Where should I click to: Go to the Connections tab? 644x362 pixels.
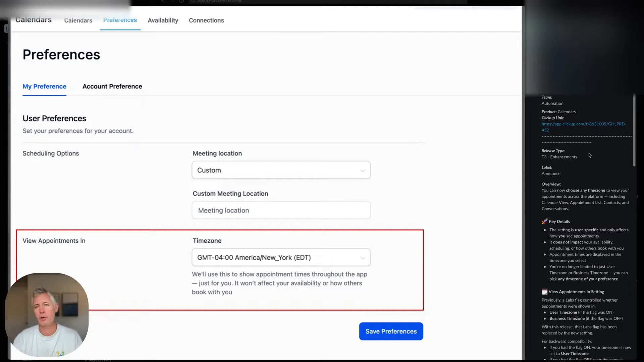tap(206, 20)
